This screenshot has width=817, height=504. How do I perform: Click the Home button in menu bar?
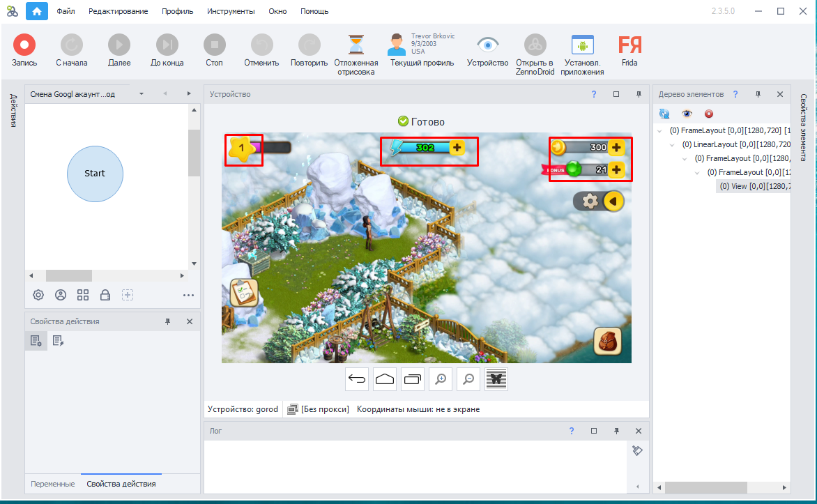[37, 11]
